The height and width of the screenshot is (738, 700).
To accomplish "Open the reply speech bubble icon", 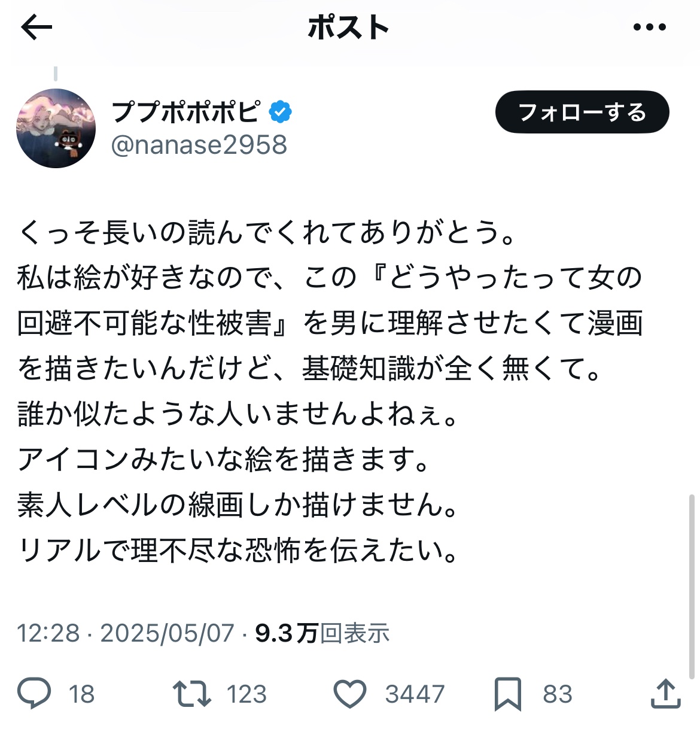I will coord(34,694).
